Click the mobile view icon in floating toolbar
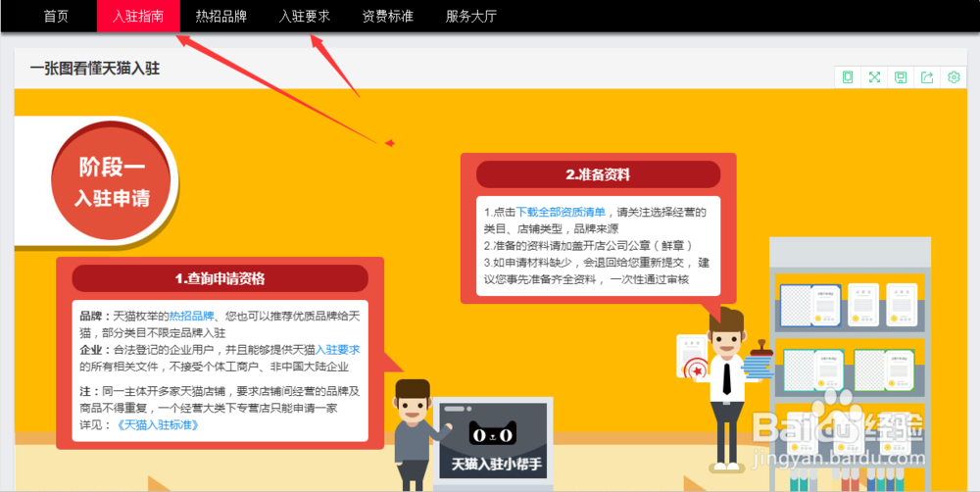Viewport: 980px width, 492px height. point(848,77)
